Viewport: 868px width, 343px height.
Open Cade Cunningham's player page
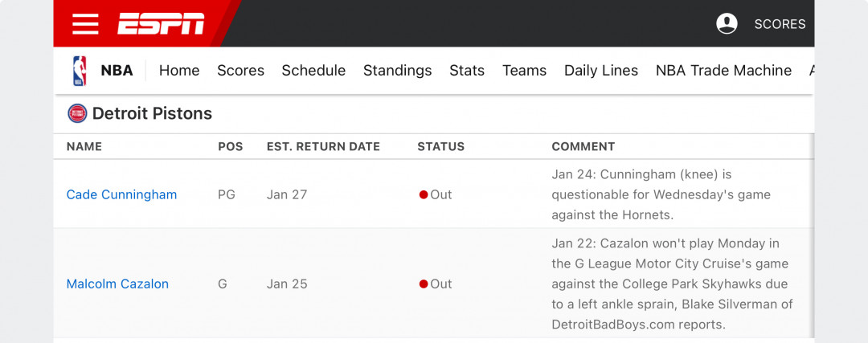tap(122, 194)
